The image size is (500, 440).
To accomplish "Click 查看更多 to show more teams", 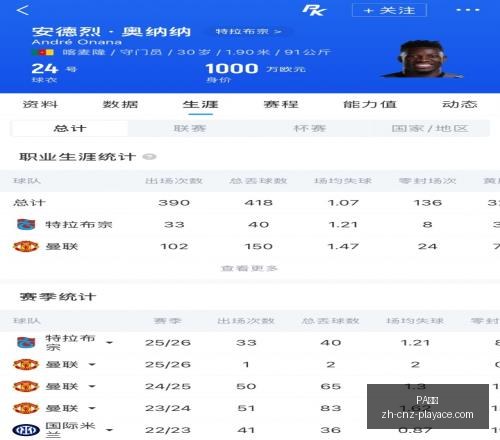I will point(249,268).
